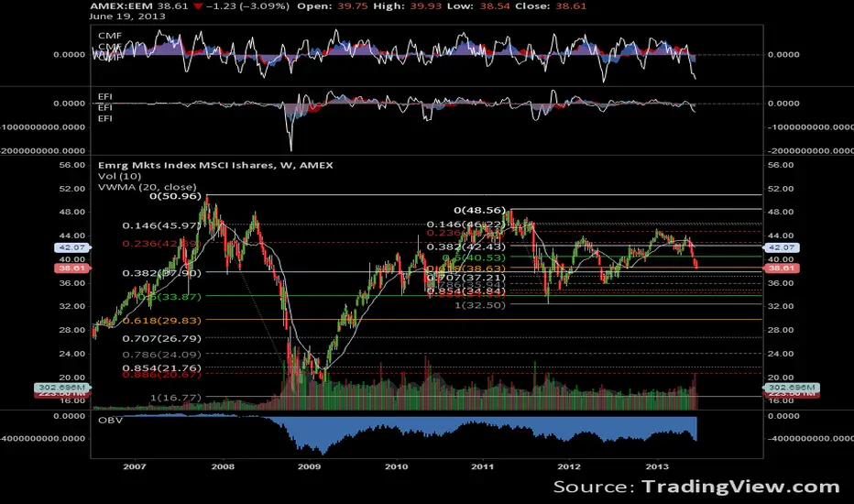
Task: Click the 2009 year marker on time axis
Action: (310, 466)
